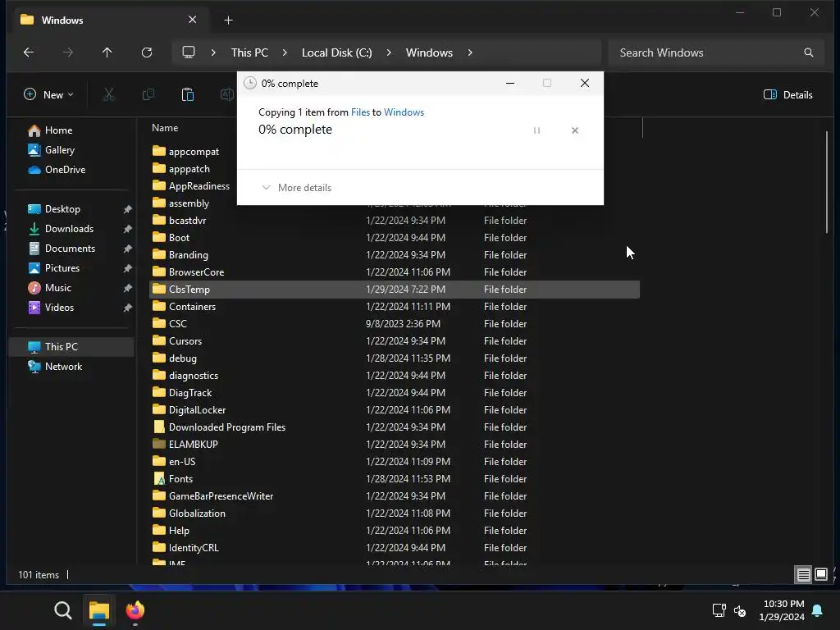Follow the Files source link
840x630 pixels.
coord(360,112)
